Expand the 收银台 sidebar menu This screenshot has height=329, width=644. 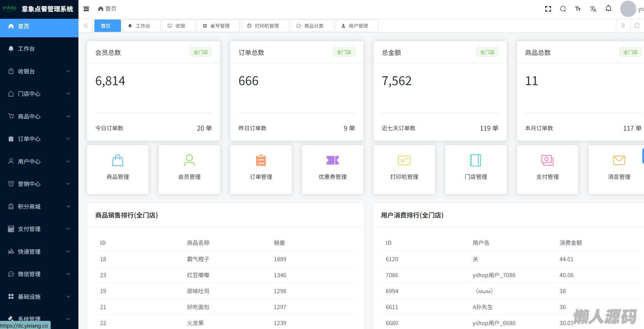tap(39, 71)
